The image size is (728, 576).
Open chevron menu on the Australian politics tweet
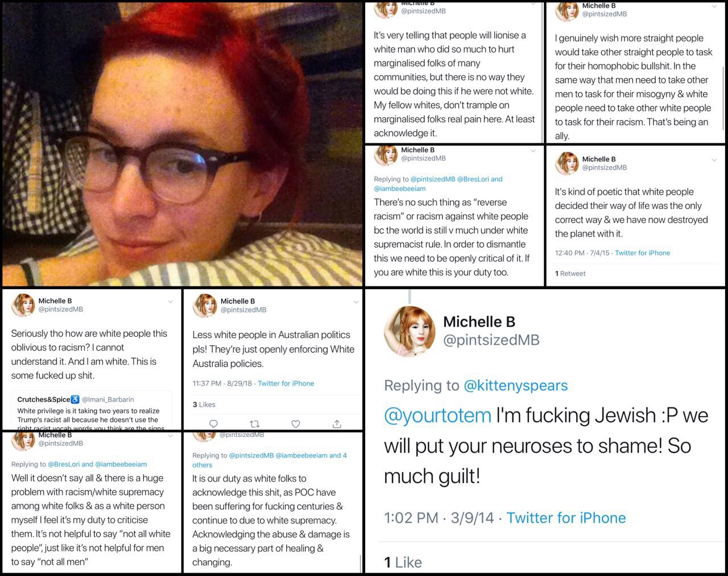click(x=356, y=302)
